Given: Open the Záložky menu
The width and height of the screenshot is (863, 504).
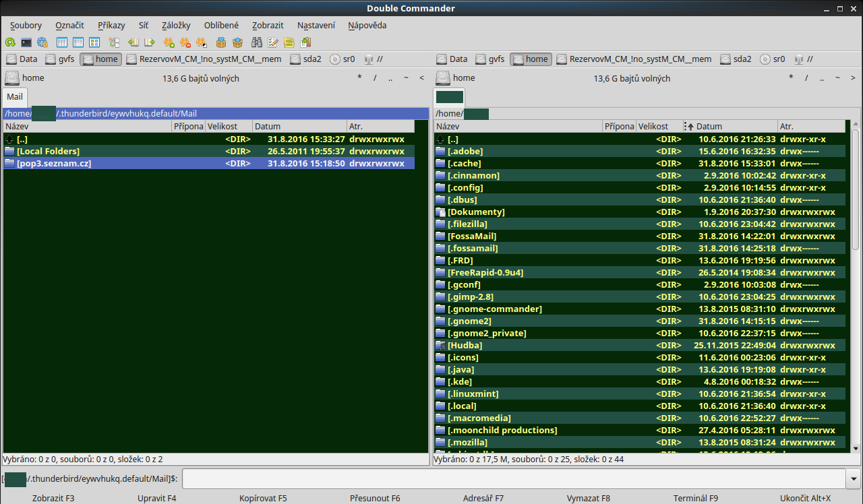Looking at the screenshot, I should click(x=176, y=25).
